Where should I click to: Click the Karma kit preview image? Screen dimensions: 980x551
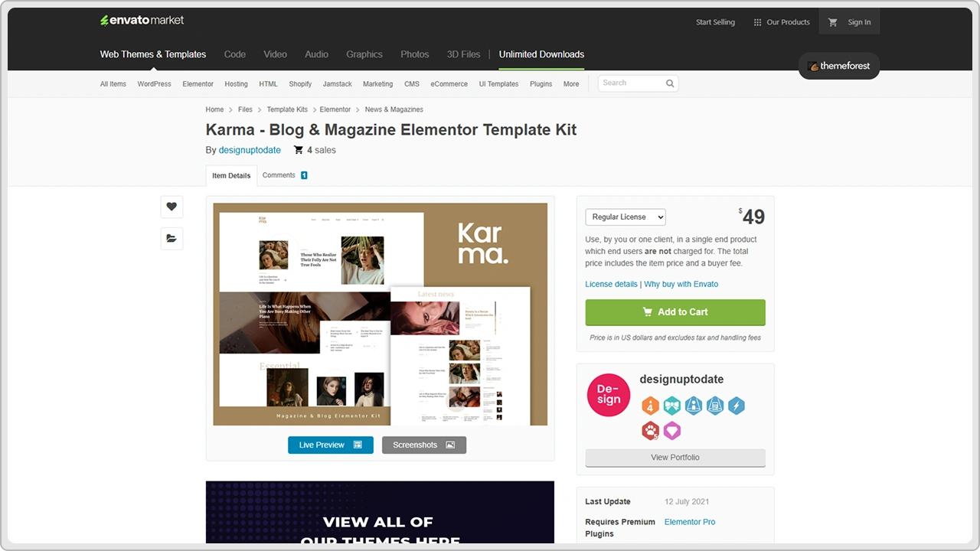tap(381, 315)
